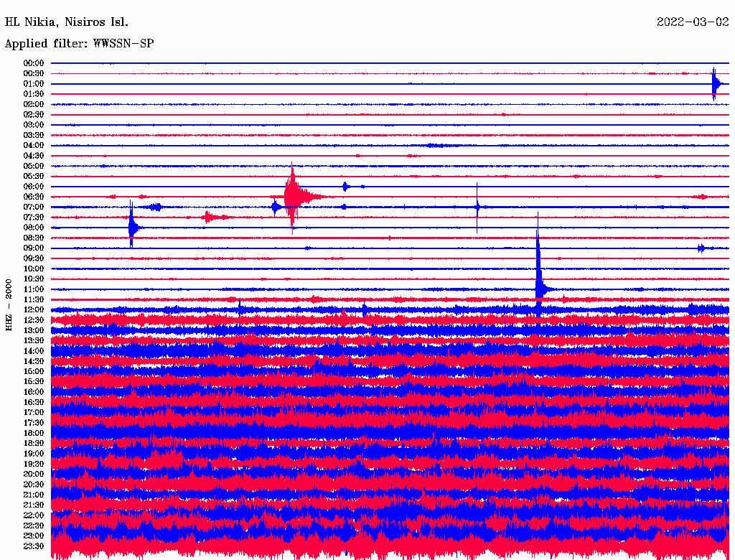
Task: Click the Applied filter: WWSSN-SP text
Action: (x=80, y=44)
